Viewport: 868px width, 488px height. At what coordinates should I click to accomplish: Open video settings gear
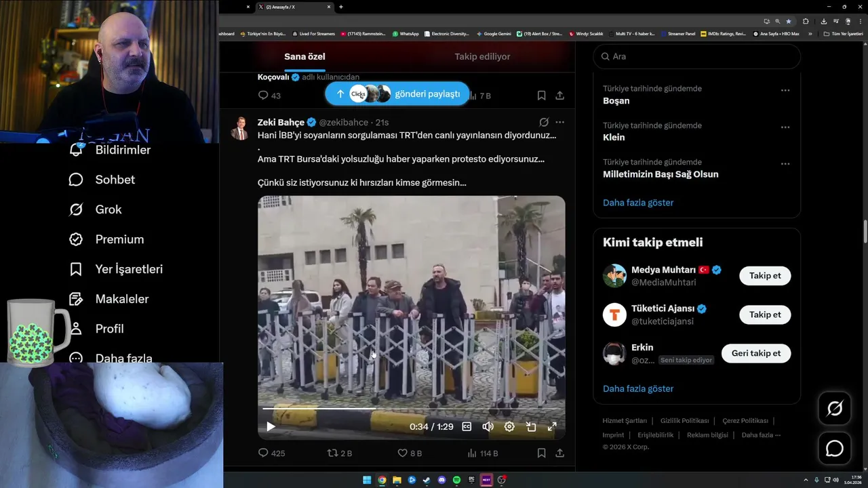point(509,426)
